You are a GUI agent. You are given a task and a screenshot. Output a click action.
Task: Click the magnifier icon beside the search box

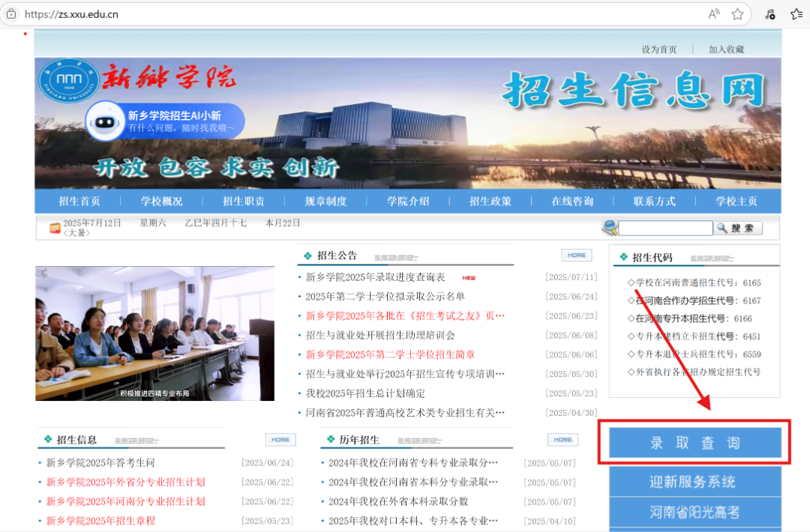point(610,227)
